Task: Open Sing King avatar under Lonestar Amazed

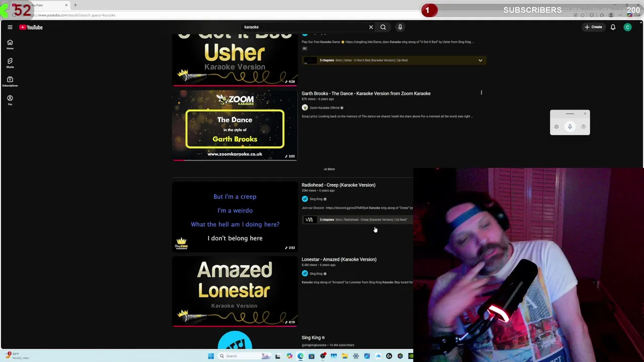Action: pos(304,274)
